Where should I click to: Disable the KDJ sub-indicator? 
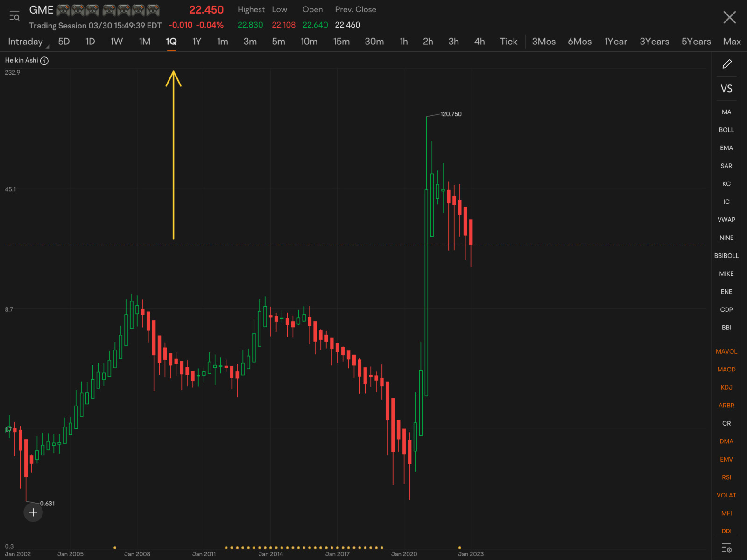click(x=726, y=387)
